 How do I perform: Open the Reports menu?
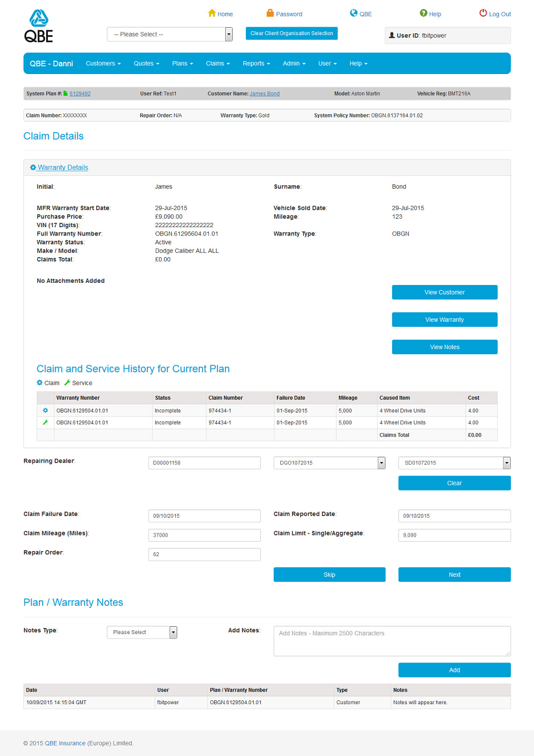[x=256, y=63]
